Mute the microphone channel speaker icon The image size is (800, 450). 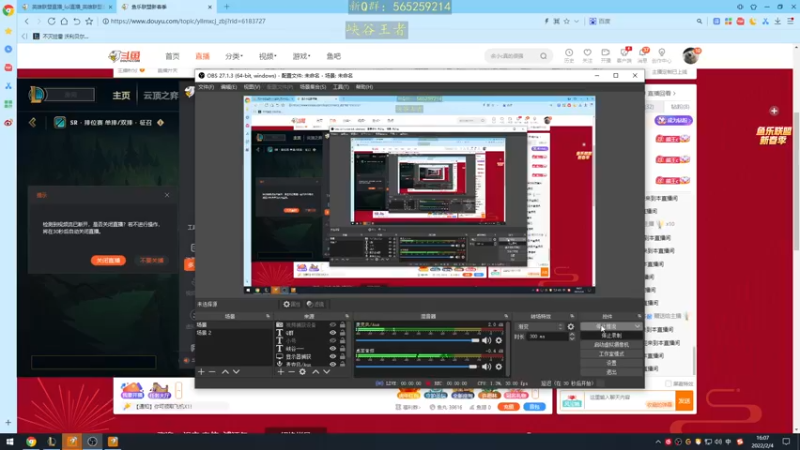[487, 340]
